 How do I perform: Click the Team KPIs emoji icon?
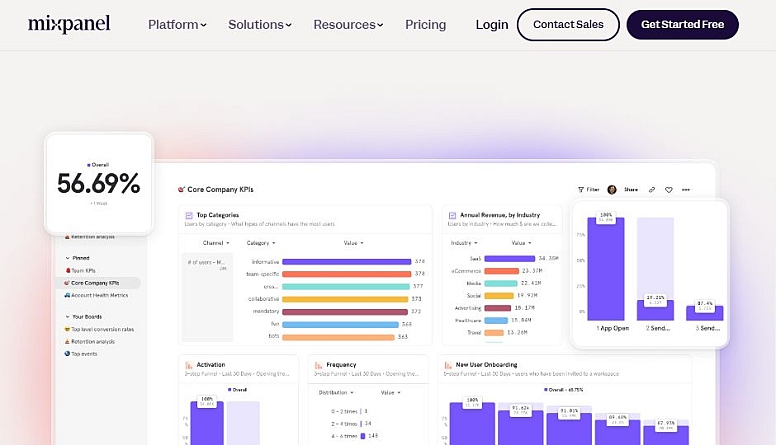[x=68, y=271]
